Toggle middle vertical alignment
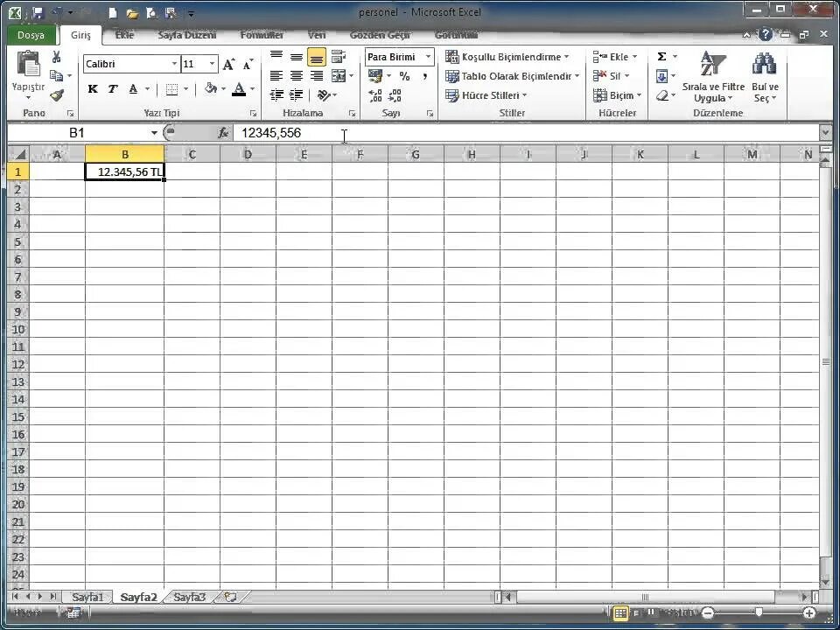The image size is (840, 630). [x=297, y=57]
